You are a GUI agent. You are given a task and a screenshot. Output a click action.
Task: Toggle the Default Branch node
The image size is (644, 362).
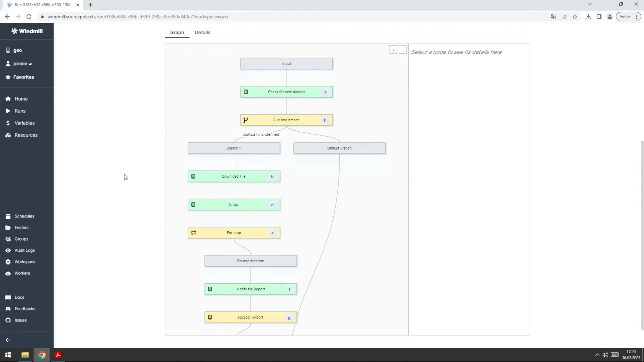339,148
